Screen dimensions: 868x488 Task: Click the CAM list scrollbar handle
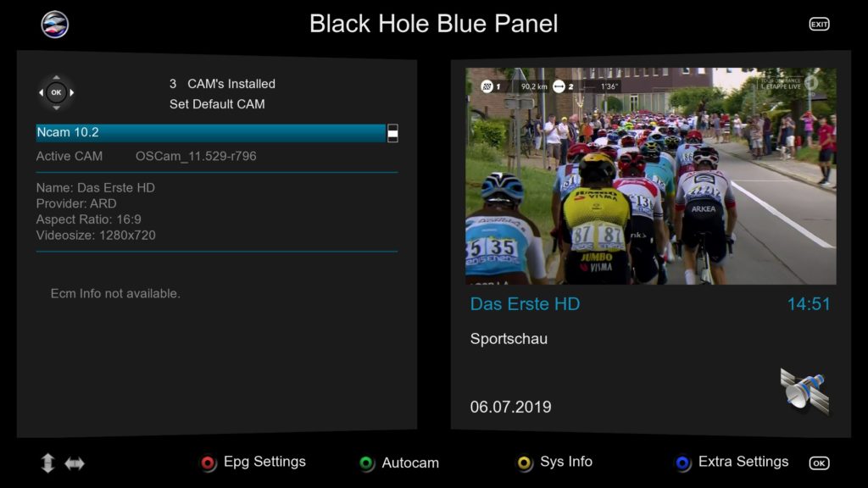pyautogui.click(x=392, y=133)
